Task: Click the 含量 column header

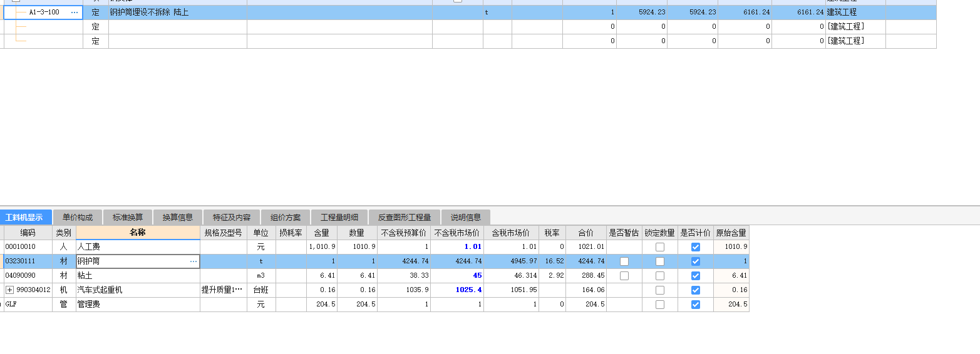Action: click(x=322, y=233)
